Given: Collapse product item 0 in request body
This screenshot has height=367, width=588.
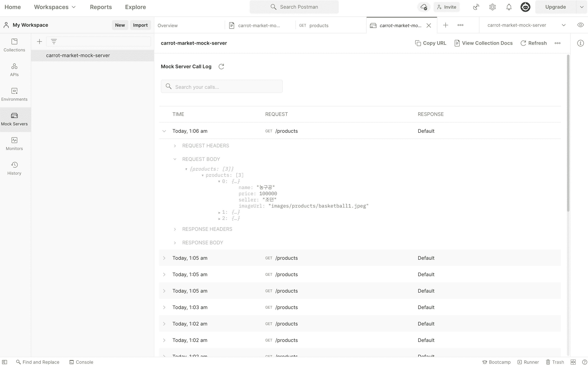Looking at the screenshot, I should (219, 182).
